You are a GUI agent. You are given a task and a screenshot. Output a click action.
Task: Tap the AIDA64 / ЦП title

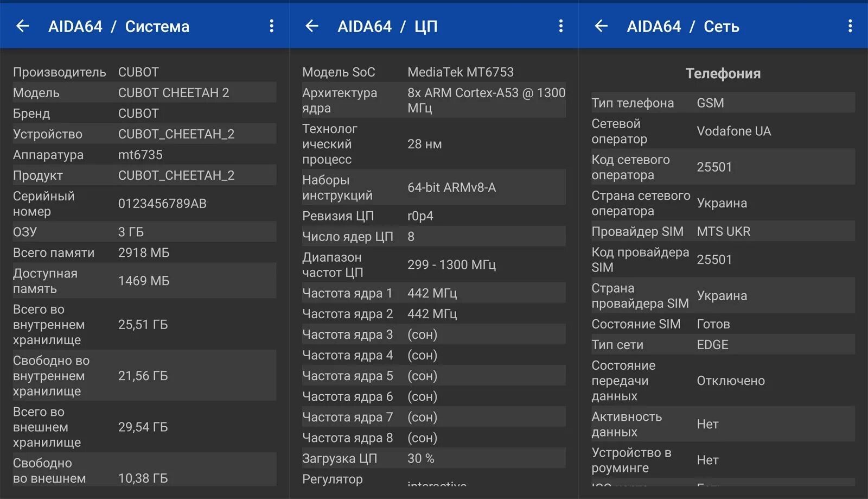point(387,27)
